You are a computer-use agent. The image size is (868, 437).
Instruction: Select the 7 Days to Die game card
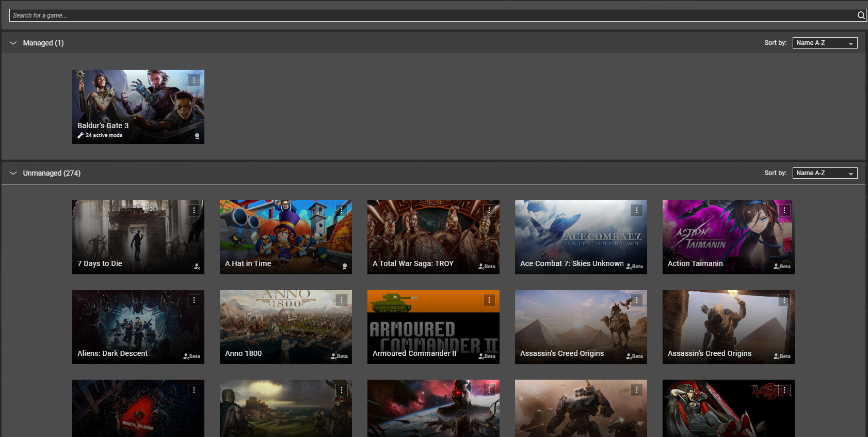coord(138,237)
